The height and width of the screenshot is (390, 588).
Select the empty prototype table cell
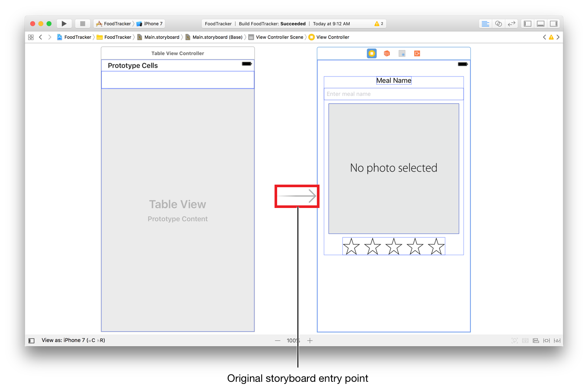(178, 80)
